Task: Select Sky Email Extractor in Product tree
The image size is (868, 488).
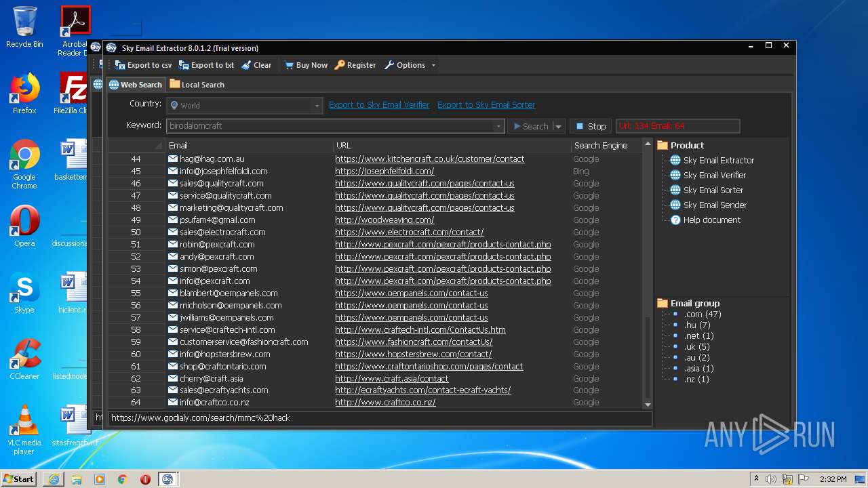Action: coord(718,161)
